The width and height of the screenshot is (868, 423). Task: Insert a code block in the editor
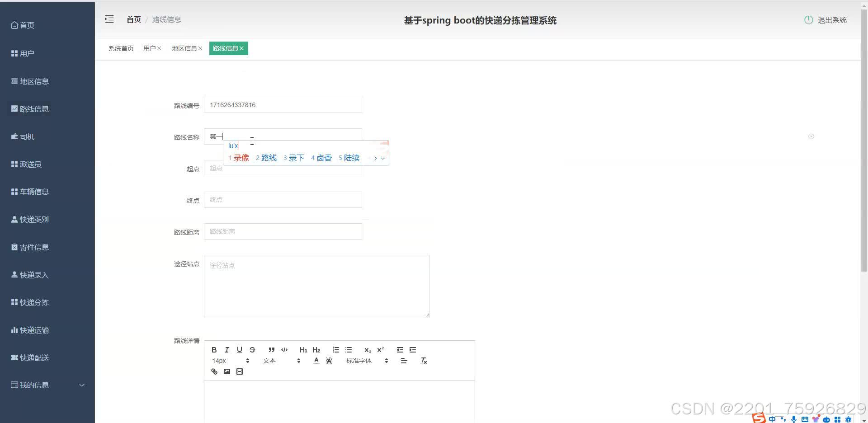(284, 350)
